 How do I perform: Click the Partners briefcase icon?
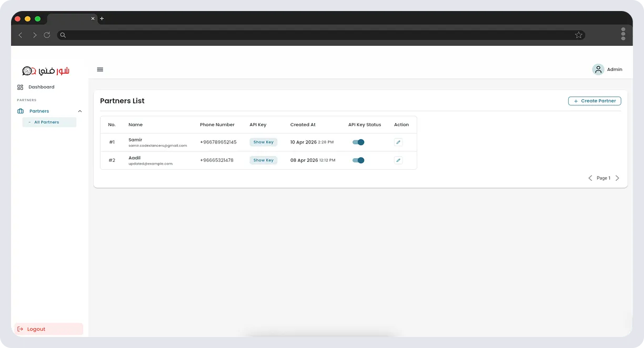(x=21, y=111)
